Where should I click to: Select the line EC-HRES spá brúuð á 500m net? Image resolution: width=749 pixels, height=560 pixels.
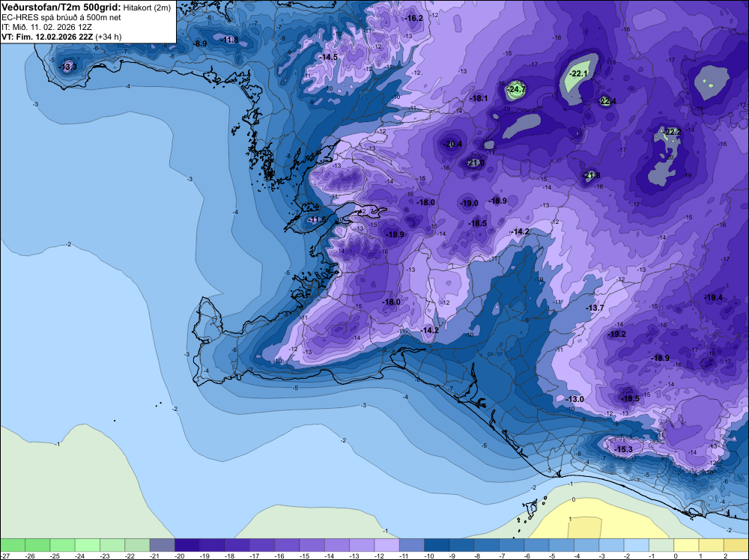click(x=61, y=18)
